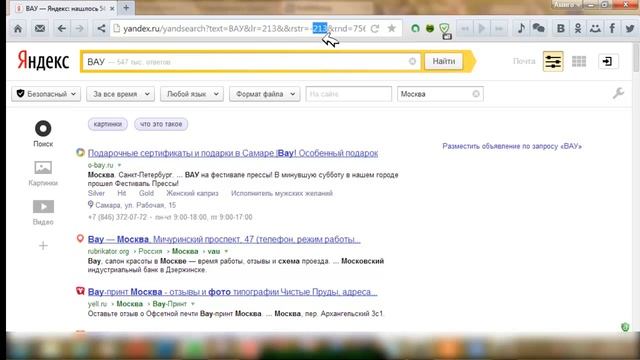Open a new tab with plus button
Viewport: 640px width, 360px height.
click(126, 8)
